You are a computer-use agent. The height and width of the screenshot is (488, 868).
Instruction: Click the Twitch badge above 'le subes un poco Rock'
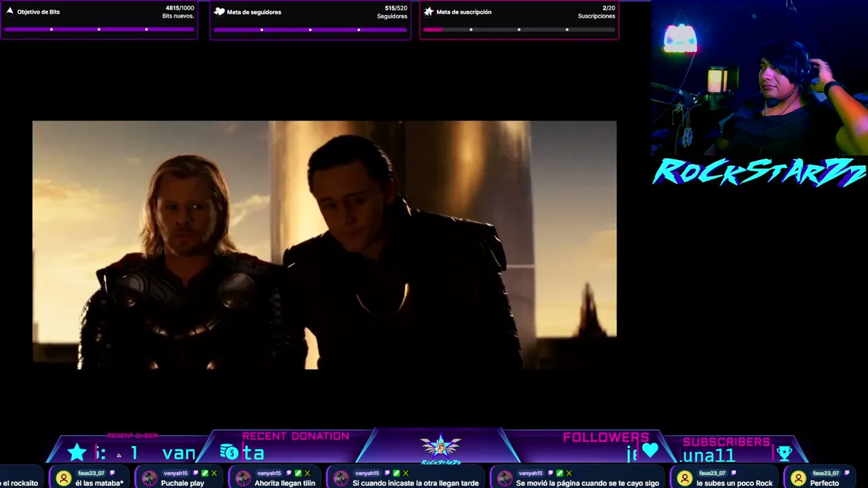(x=733, y=473)
